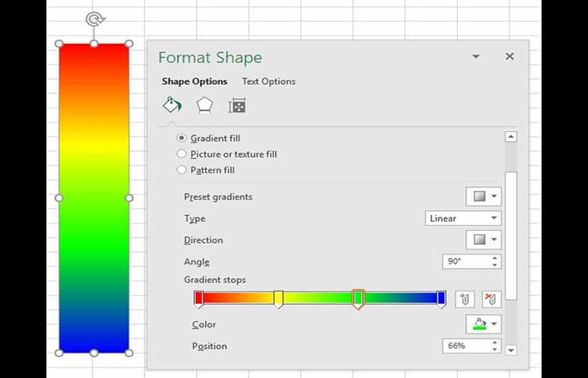Screen dimensions: 588x378
Task: Decrease Position with the down spinner
Action: click(495, 349)
